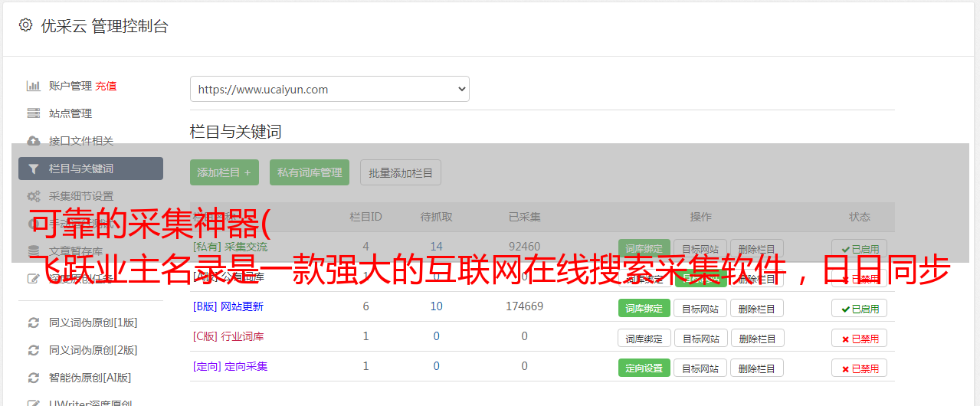Image resolution: width=980 pixels, height=406 pixels.
Task: Open 私有词库管理
Action: [x=310, y=172]
